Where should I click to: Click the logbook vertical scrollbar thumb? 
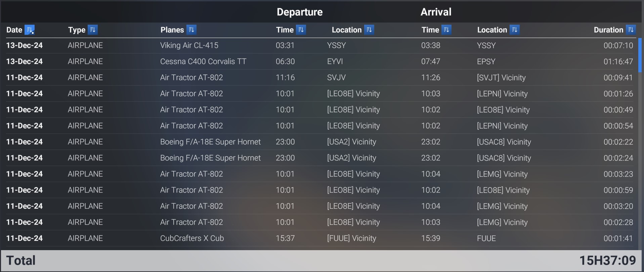pyautogui.click(x=640, y=55)
